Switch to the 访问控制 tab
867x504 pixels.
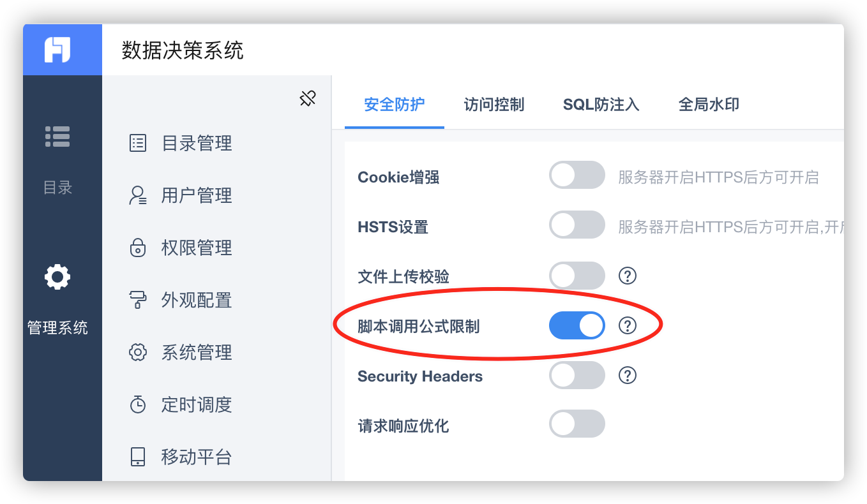coord(494,105)
